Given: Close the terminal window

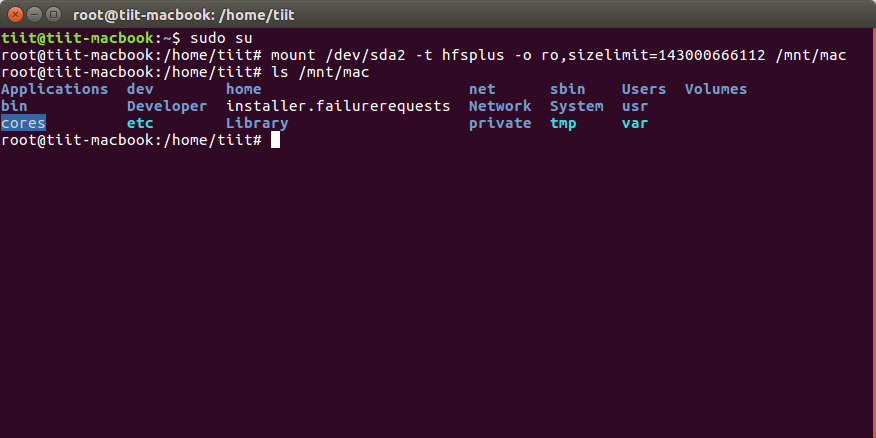Looking at the screenshot, I should tap(17, 16).
